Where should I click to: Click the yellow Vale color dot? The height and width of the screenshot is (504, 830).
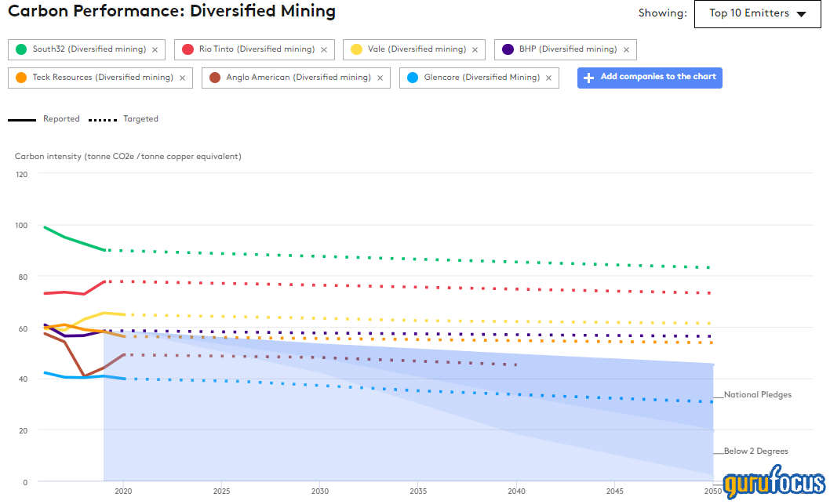pos(356,49)
